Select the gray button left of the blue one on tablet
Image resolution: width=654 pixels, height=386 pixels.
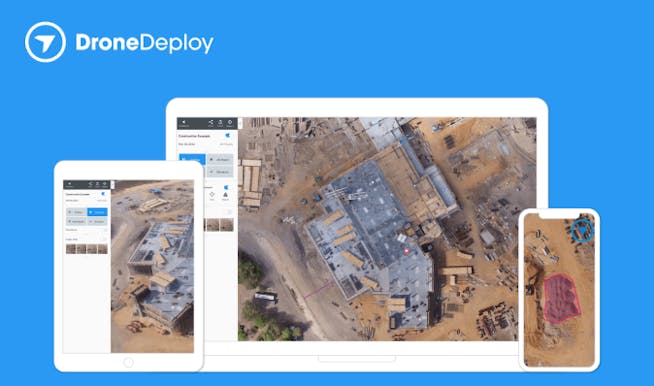(x=75, y=212)
